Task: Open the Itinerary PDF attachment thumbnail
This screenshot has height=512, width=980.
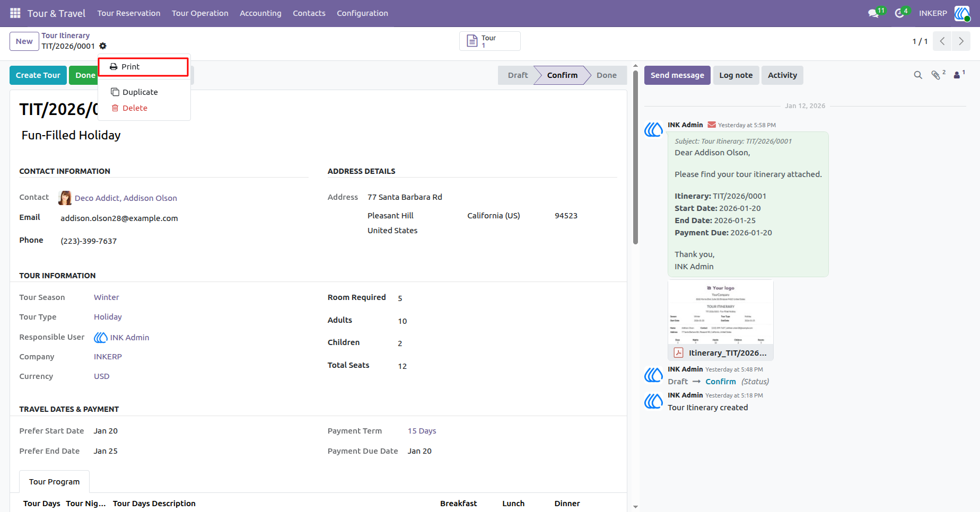Action: point(720,320)
